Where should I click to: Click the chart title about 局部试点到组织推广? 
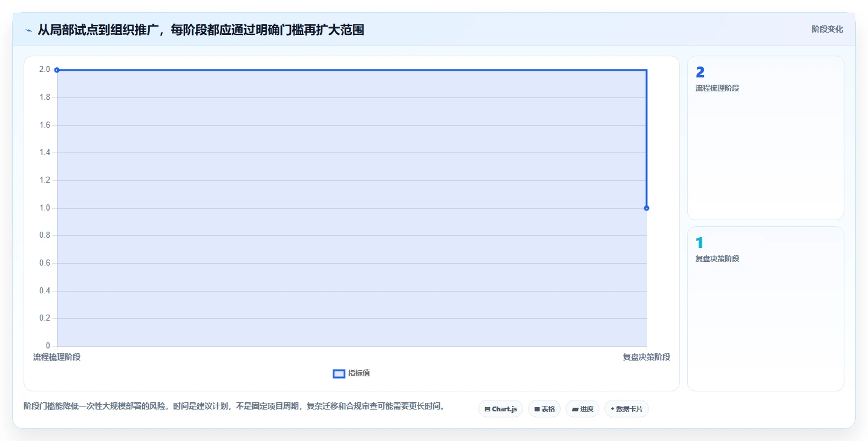tap(201, 30)
